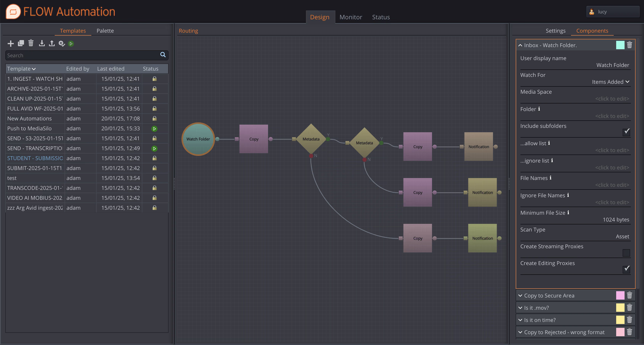Delete the selected template with the toolbar trash icon
644x345 pixels.
point(31,43)
